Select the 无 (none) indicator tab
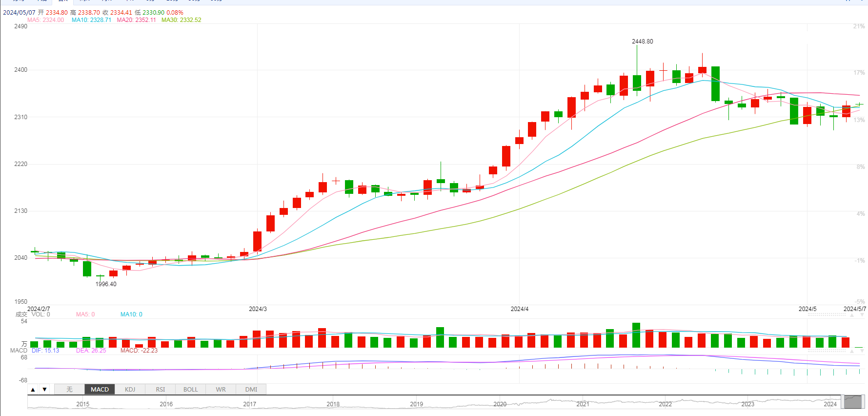This screenshot has height=416, width=868. 69,390
